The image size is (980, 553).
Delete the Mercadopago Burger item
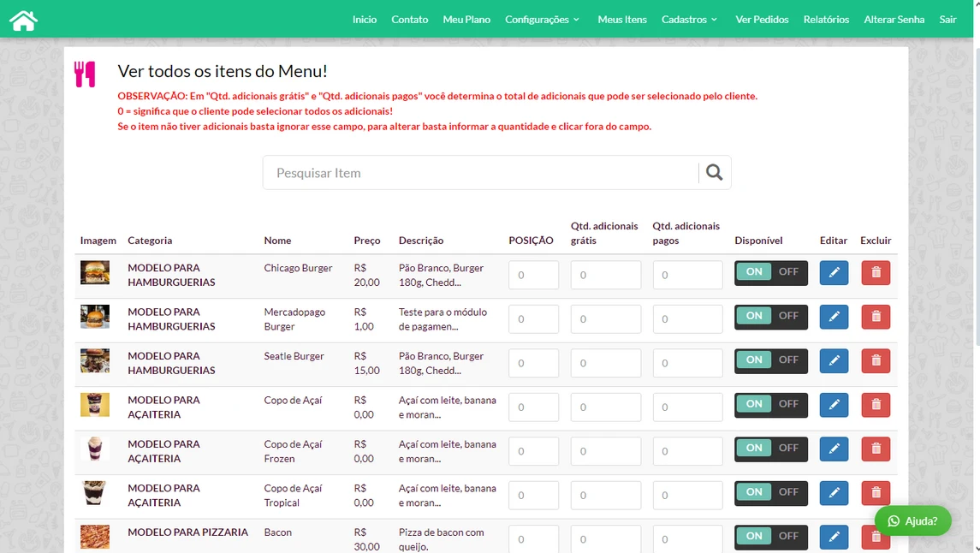875,317
